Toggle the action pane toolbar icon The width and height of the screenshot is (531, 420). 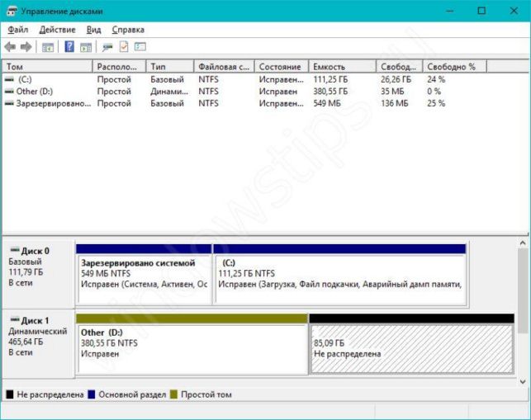coord(86,47)
